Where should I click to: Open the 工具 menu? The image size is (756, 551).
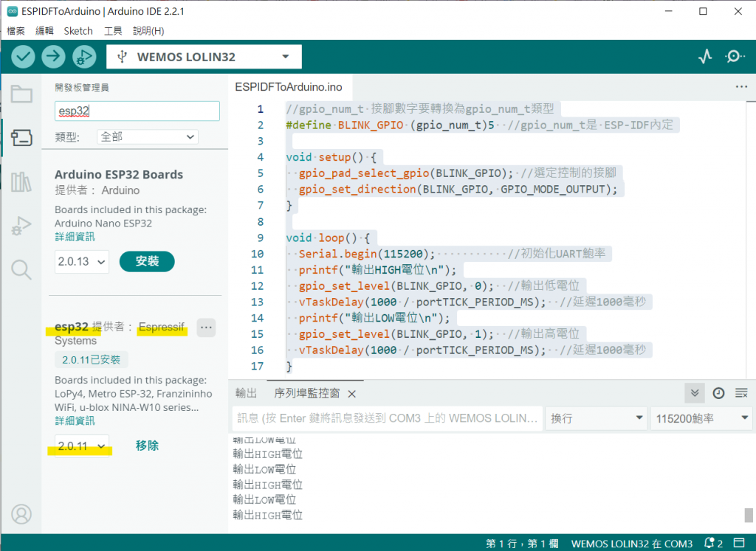click(x=113, y=31)
